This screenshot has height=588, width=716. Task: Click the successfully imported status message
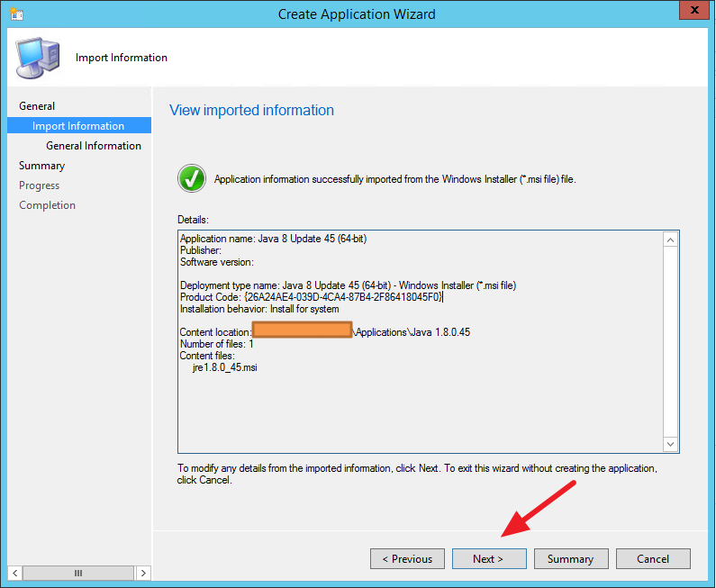(395, 179)
